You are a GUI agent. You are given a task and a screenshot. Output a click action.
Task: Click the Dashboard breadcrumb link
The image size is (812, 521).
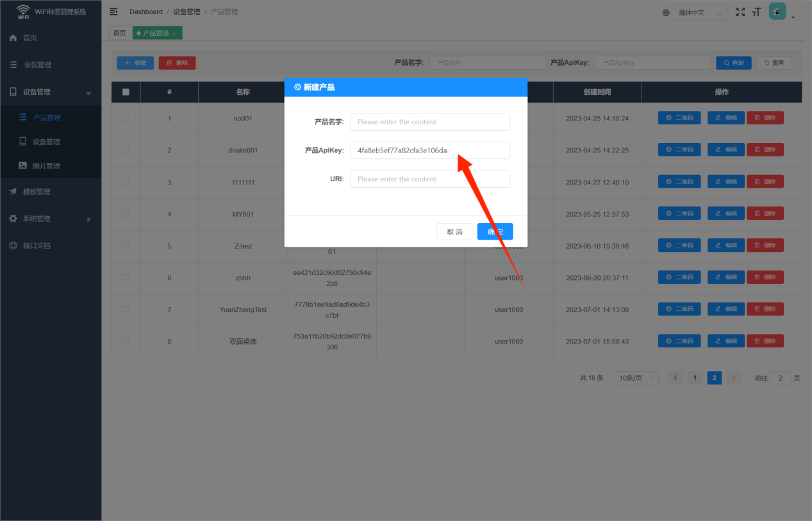click(x=146, y=12)
